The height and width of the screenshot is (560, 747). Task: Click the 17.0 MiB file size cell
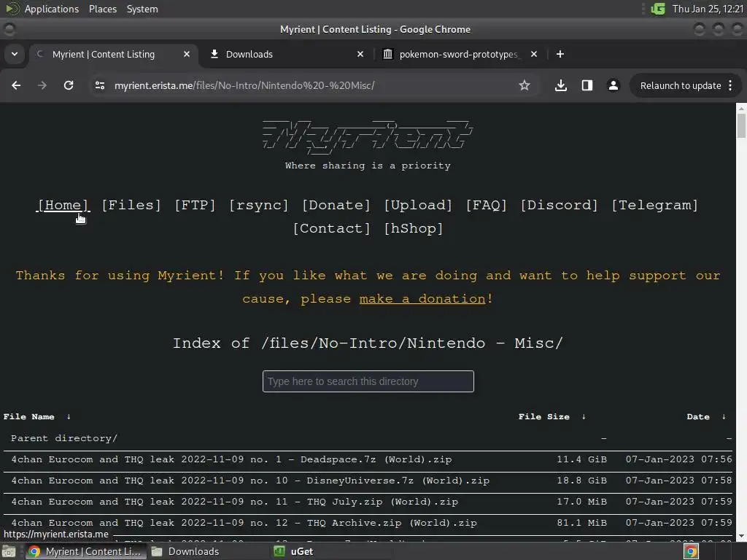[581, 502]
